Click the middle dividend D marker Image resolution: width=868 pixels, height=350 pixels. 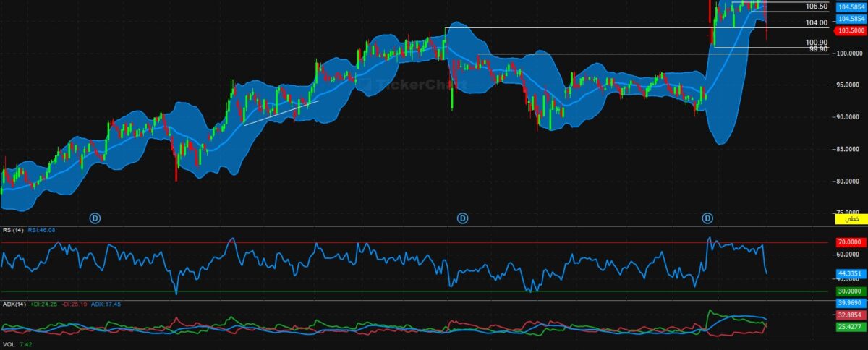[x=462, y=218]
